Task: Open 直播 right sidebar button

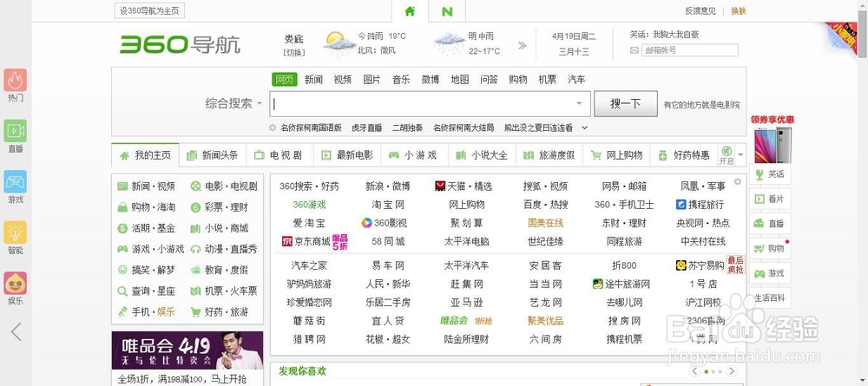Action: (x=769, y=224)
